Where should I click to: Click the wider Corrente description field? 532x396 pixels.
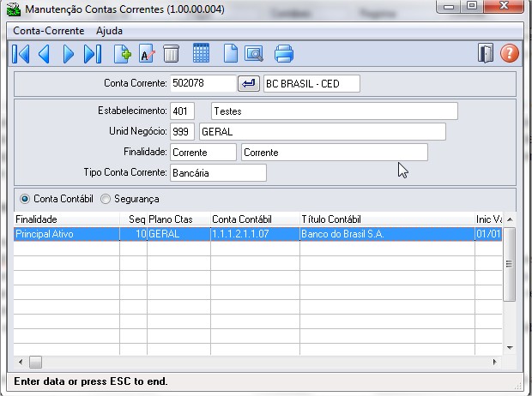tap(334, 153)
